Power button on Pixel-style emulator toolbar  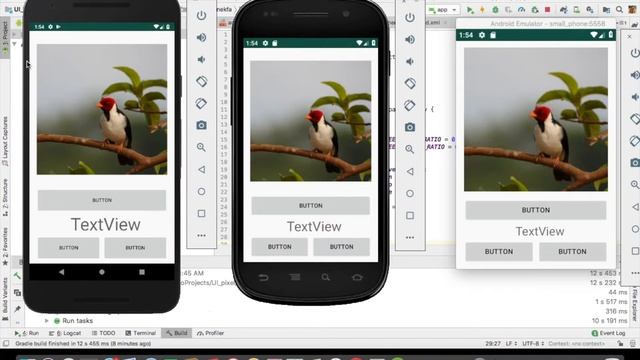(201, 16)
